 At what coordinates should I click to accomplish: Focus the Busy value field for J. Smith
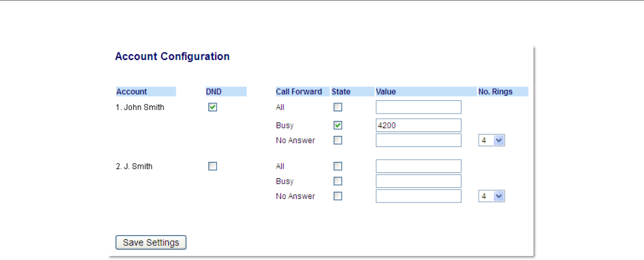[419, 181]
